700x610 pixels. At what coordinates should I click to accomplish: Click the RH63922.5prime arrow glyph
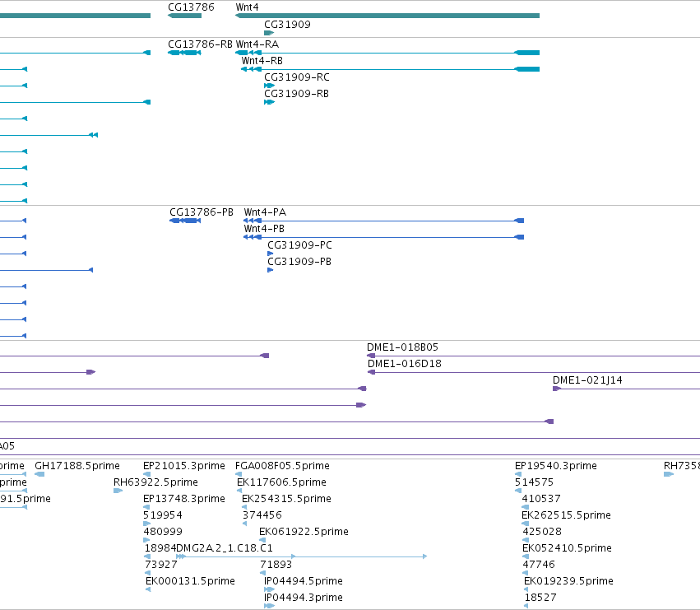coord(118,491)
